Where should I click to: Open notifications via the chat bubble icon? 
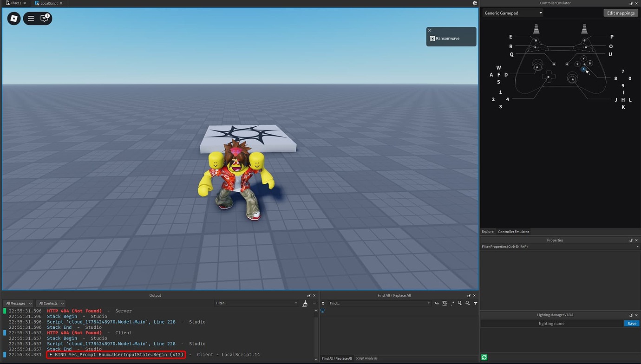45,19
